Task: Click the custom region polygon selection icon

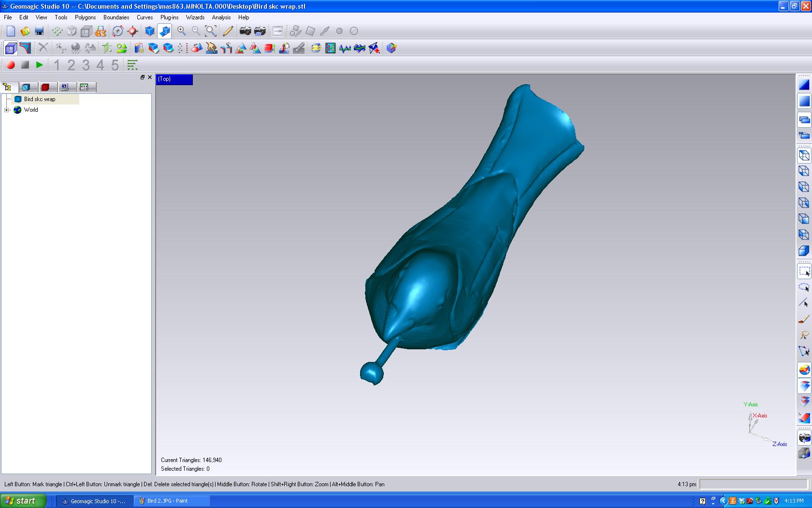Action: (804, 351)
